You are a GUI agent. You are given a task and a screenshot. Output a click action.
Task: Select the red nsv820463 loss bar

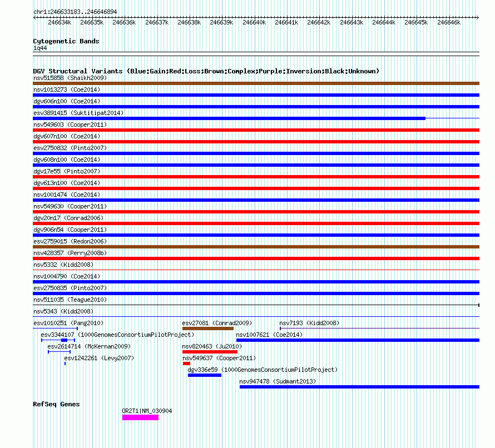pos(210,352)
